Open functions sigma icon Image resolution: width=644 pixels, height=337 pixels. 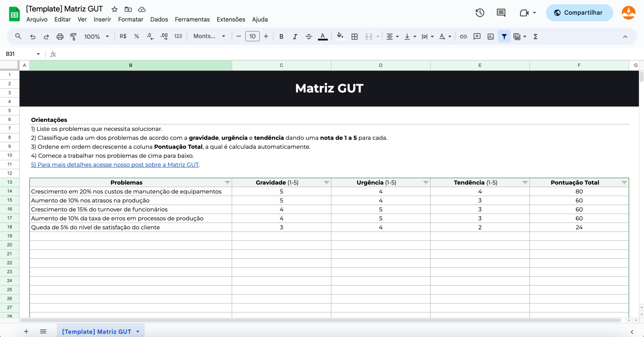pos(535,37)
